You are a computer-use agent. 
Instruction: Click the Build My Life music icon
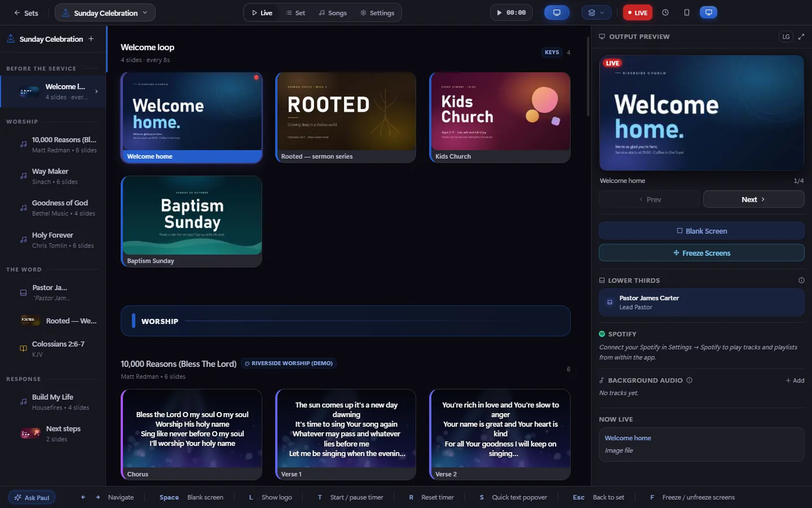click(23, 402)
